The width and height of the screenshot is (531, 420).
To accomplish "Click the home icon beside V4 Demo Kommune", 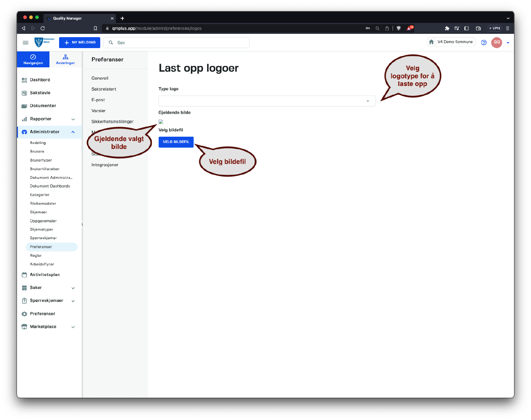I will click(x=431, y=42).
